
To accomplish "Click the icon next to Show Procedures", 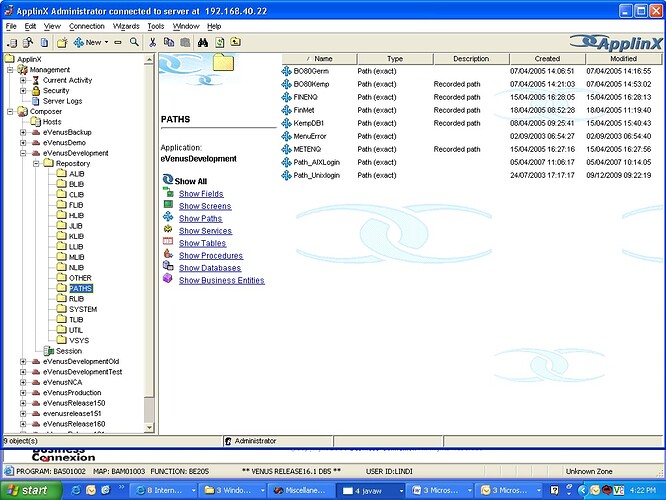I will 168,254.
